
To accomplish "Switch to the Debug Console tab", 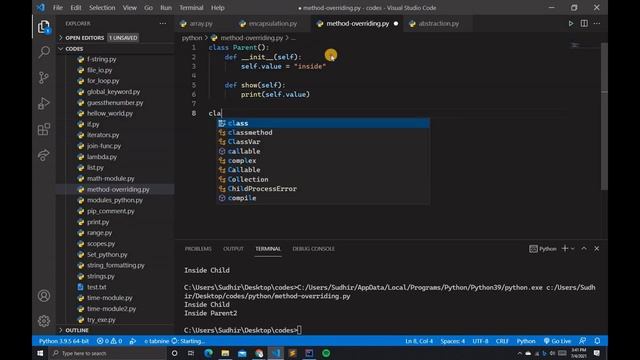I will click(x=313, y=249).
